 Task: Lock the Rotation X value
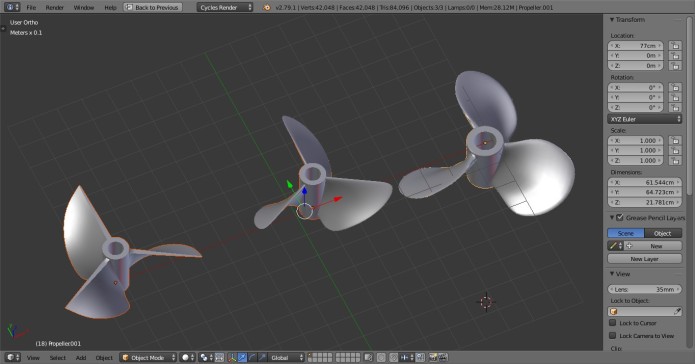(675, 87)
